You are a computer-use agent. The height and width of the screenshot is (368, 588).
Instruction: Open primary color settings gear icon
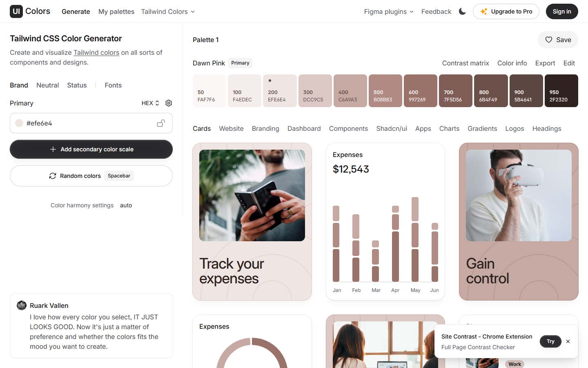(x=169, y=103)
